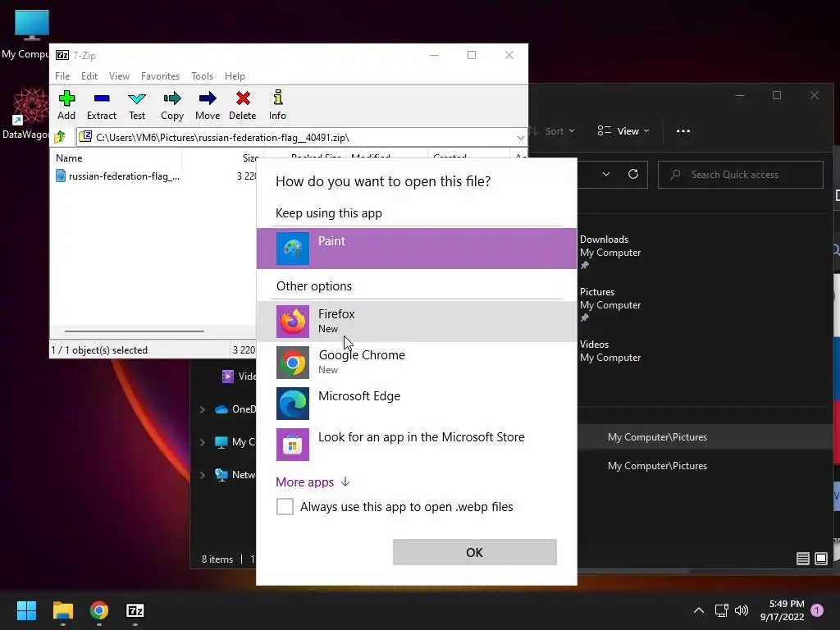
Task: Open the Pictures quick access folder
Action: [x=610, y=304]
